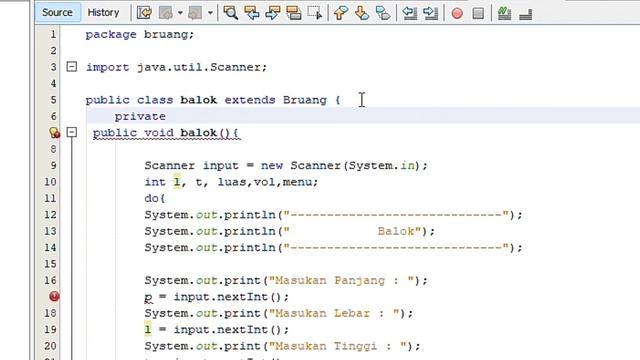Screen dimensions: 640x360
Task: Open the History view tab
Action: pos(103,13)
